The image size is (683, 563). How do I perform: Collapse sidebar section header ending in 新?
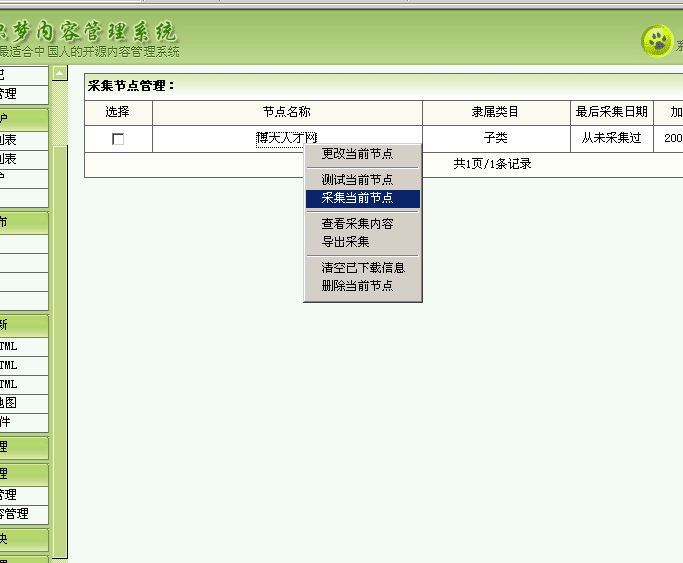[22, 325]
